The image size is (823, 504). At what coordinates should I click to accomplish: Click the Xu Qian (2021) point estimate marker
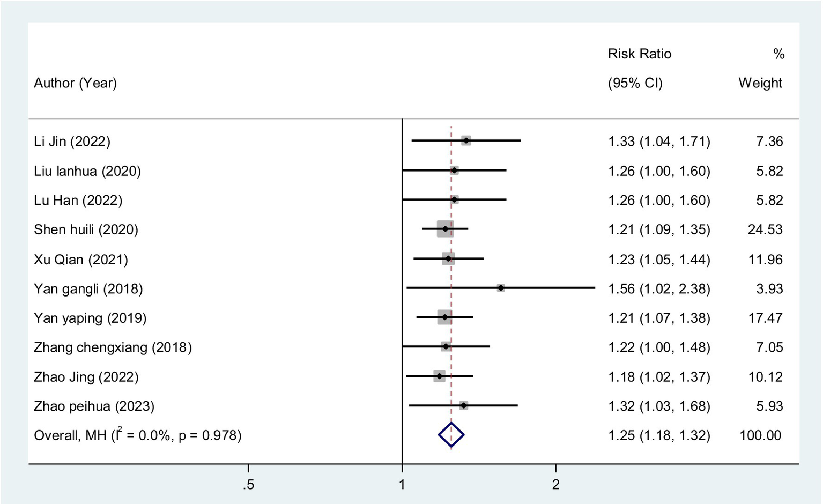[448, 259]
